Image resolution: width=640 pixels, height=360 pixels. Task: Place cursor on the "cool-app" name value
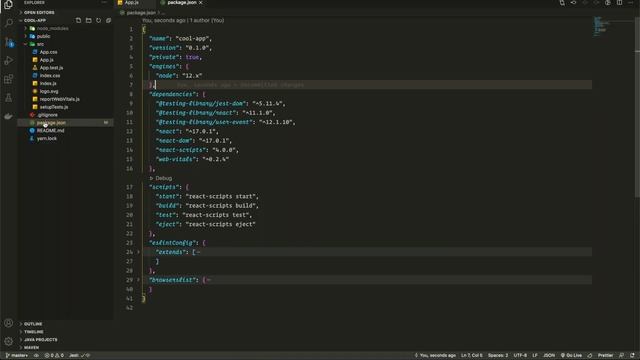[193, 38]
